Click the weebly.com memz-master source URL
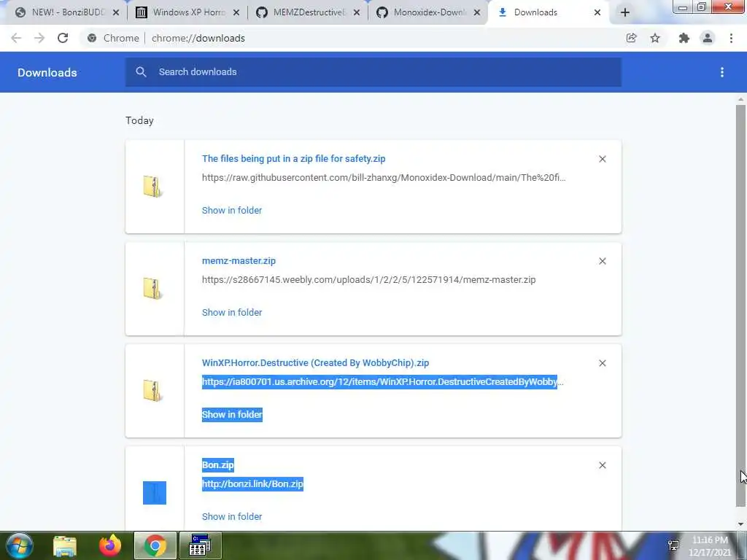Screen dimensions: 747x560 (x=368, y=279)
